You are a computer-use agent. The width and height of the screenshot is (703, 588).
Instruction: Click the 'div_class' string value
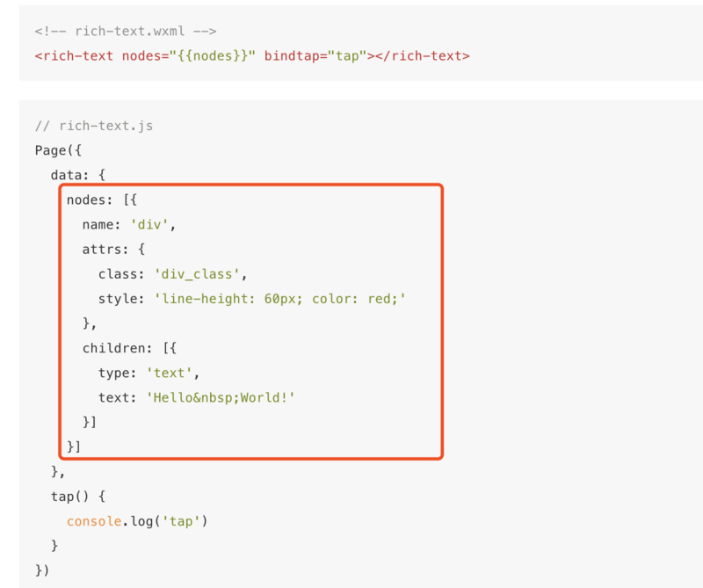pos(197,274)
